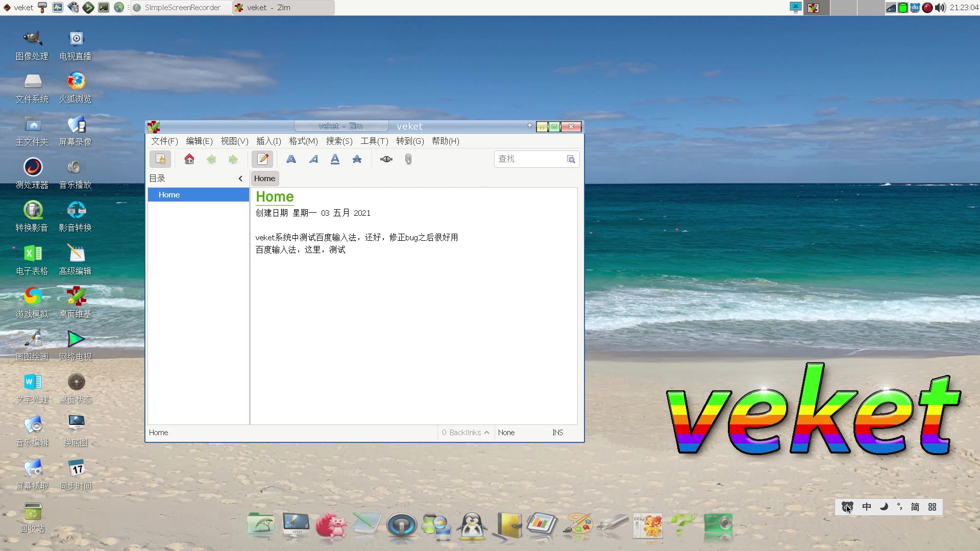The width and height of the screenshot is (980, 551).
Task: Click the magnifier icon in the search box
Action: (571, 159)
